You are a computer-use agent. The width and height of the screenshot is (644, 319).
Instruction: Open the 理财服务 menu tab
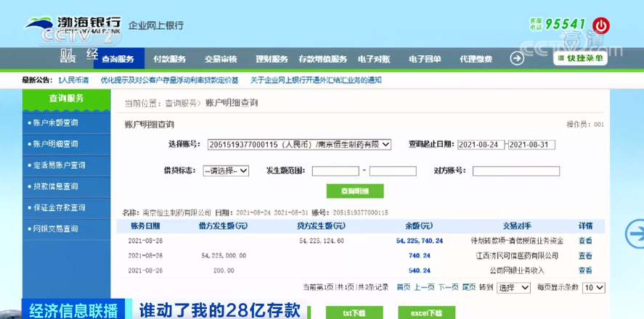pos(272,59)
